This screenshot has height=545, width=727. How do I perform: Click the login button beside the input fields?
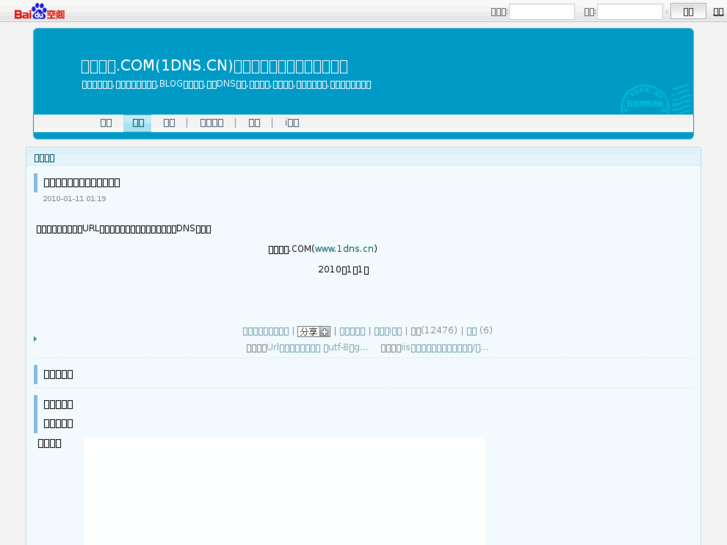[x=688, y=12]
